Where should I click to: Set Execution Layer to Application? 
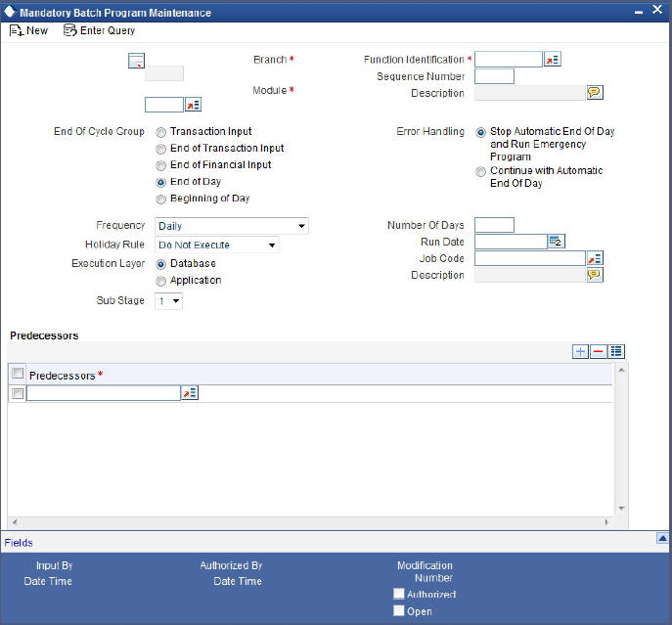160,282
